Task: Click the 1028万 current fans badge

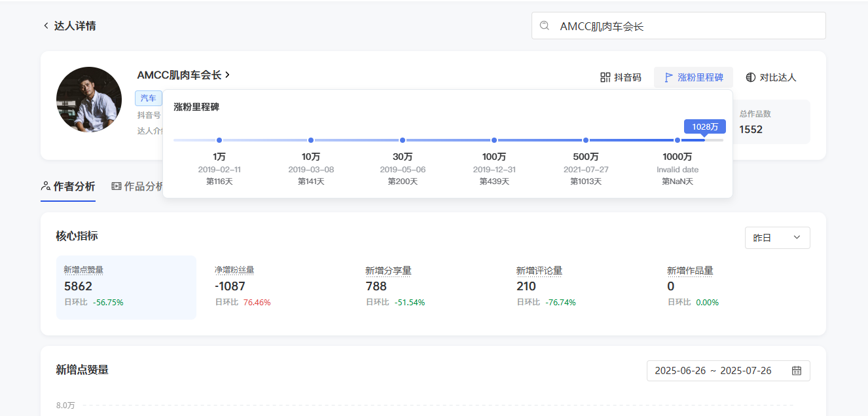Action: [705, 126]
